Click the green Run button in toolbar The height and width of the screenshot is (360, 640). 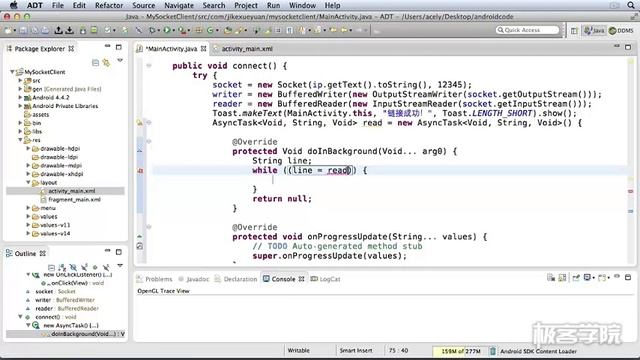(167, 30)
